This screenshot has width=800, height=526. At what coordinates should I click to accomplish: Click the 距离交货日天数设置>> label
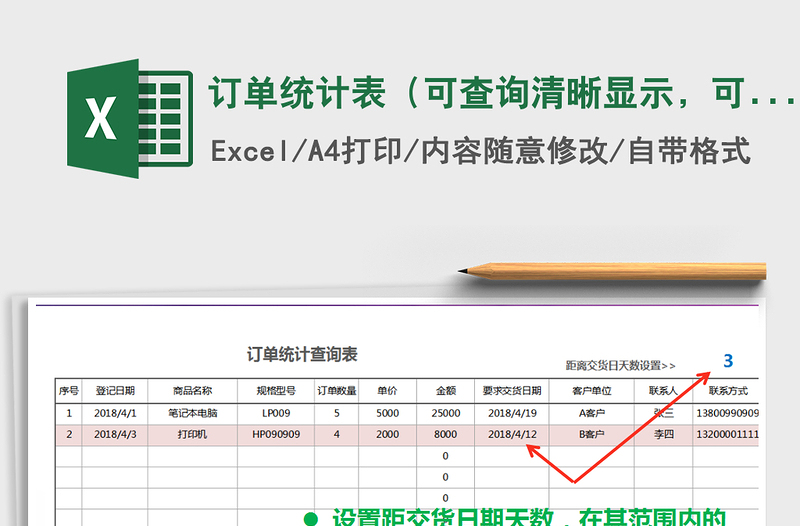click(x=620, y=366)
